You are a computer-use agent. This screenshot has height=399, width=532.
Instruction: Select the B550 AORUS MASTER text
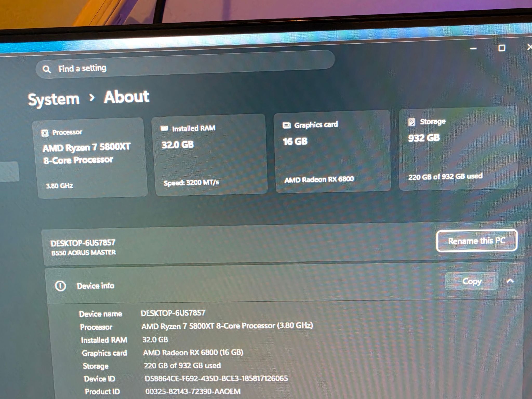(84, 252)
